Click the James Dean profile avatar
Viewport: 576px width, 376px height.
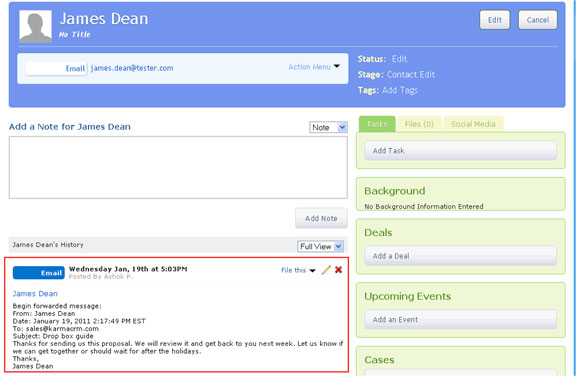pos(35,26)
